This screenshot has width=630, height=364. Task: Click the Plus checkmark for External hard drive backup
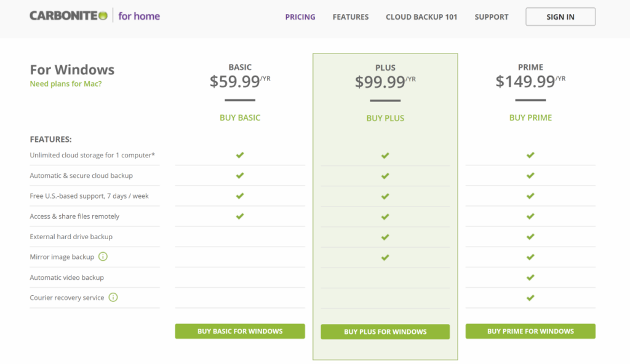tap(385, 237)
